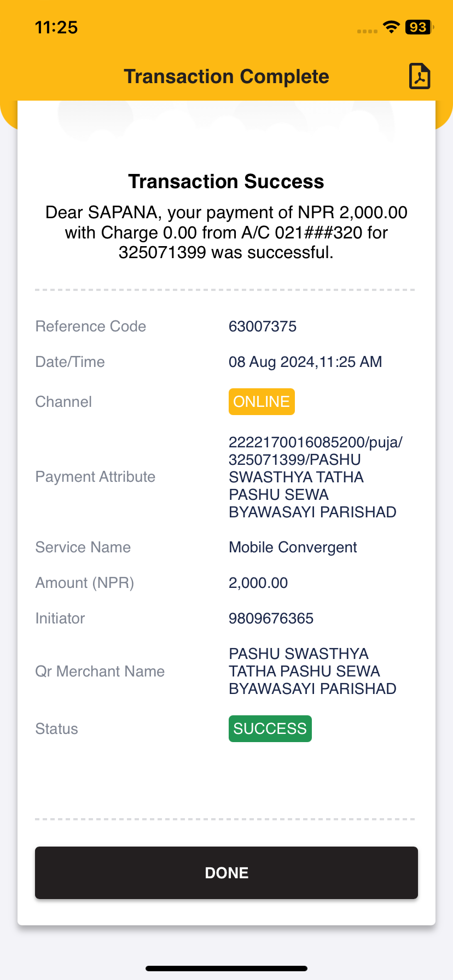This screenshot has width=453, height=980.
Task: Tap the 2,000.00 amount value
Action: 258,583
